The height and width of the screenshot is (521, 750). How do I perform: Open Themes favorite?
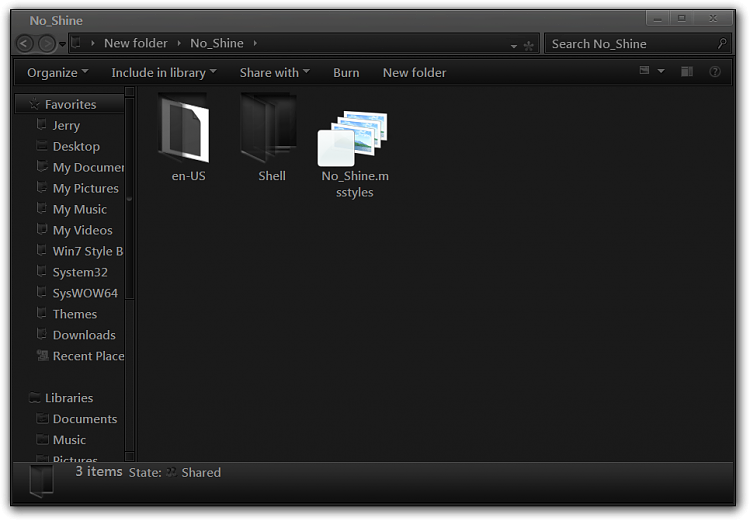point(75,314)
